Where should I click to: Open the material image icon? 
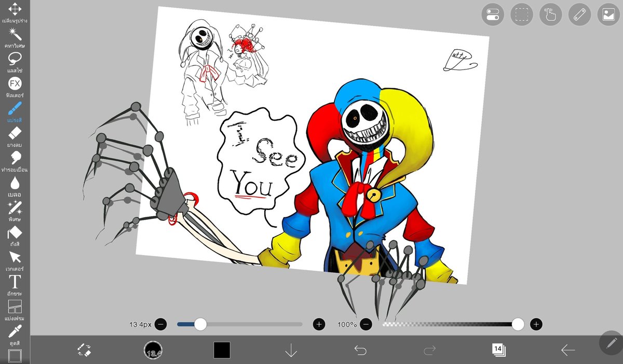(608, 15)
